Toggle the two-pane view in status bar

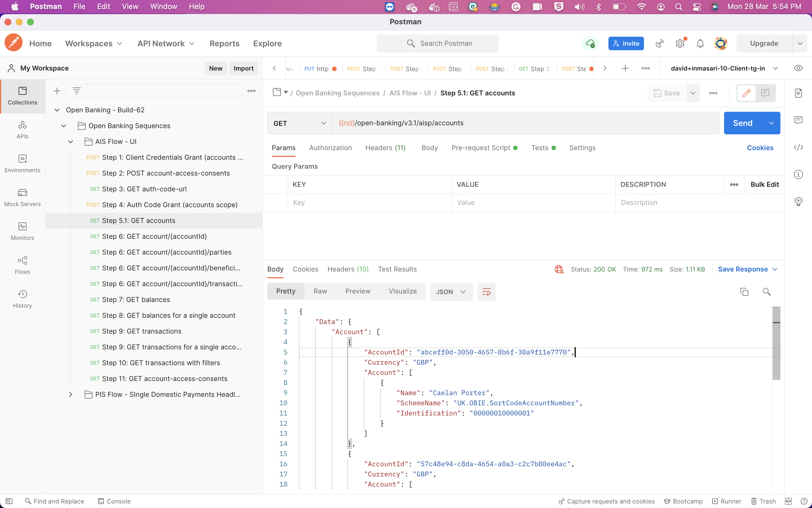coord(789,501)
